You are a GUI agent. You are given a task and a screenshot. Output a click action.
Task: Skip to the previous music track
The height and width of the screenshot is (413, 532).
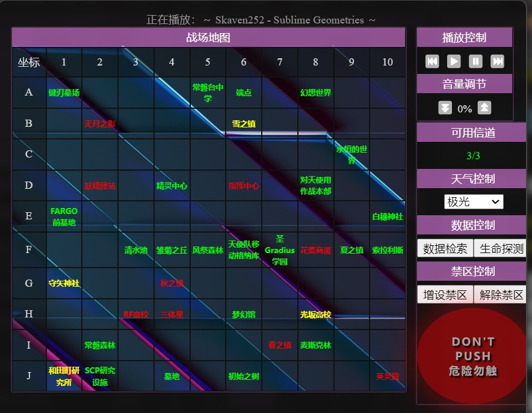(432, 61)
